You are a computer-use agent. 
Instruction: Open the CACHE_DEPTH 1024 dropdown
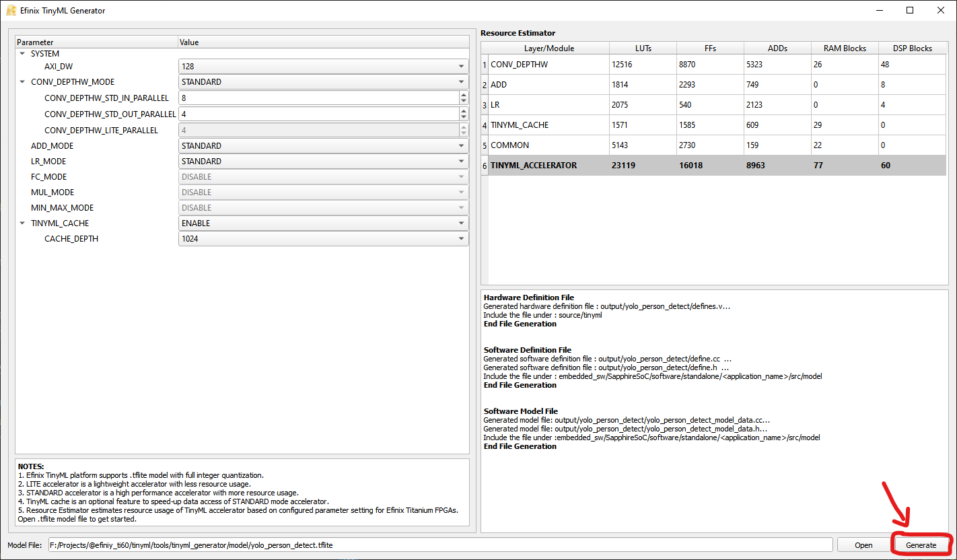[323, 239]
